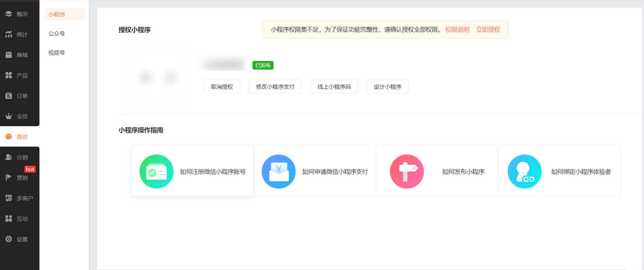Click the pink signpost publish icon
This screenshot has width=644, height=270.
(407, 171)
